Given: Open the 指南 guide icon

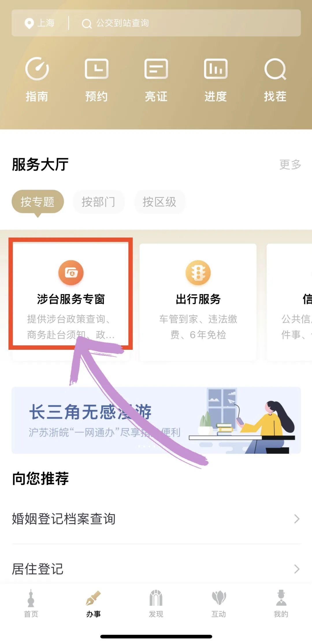Looking at the screenshot, I should 37,69.
